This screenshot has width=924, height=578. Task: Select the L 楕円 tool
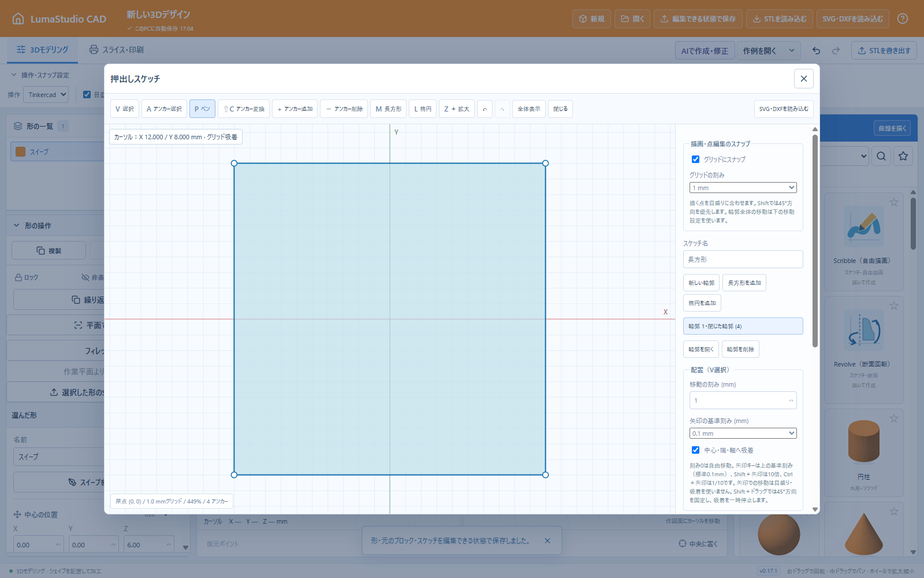(423, 109)
